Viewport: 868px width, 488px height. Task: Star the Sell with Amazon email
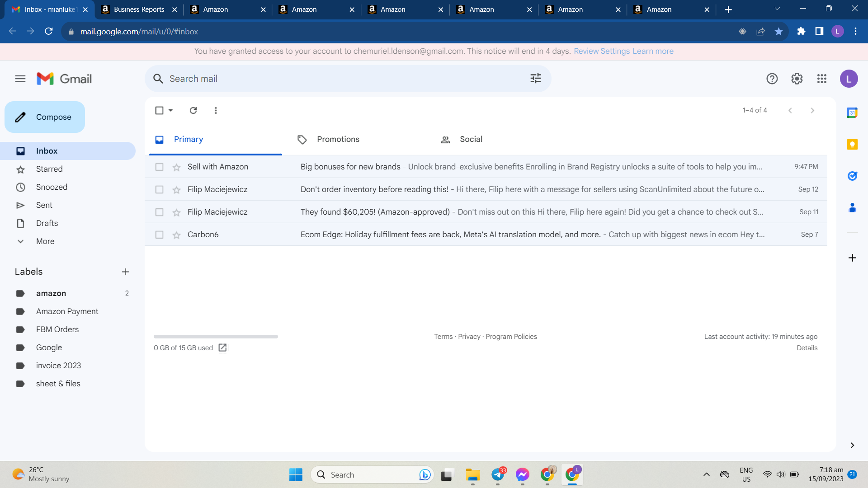(176, 167)
